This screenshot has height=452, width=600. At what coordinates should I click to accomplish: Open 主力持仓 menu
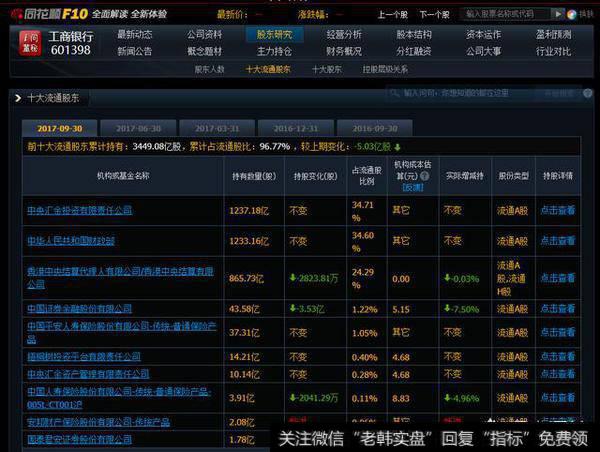(x=274, y=51)
